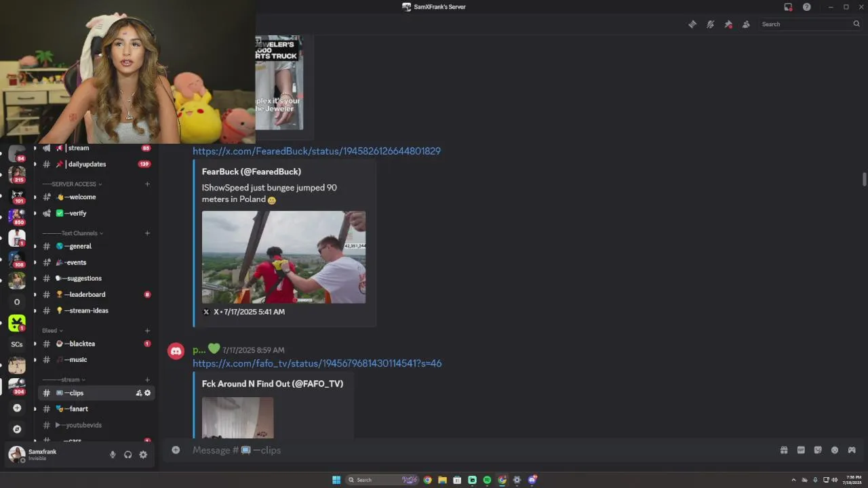The width and height of the screenshot is (868, 488).
Task: Open server icon with 101 badge
Action: tap(17, 195)
